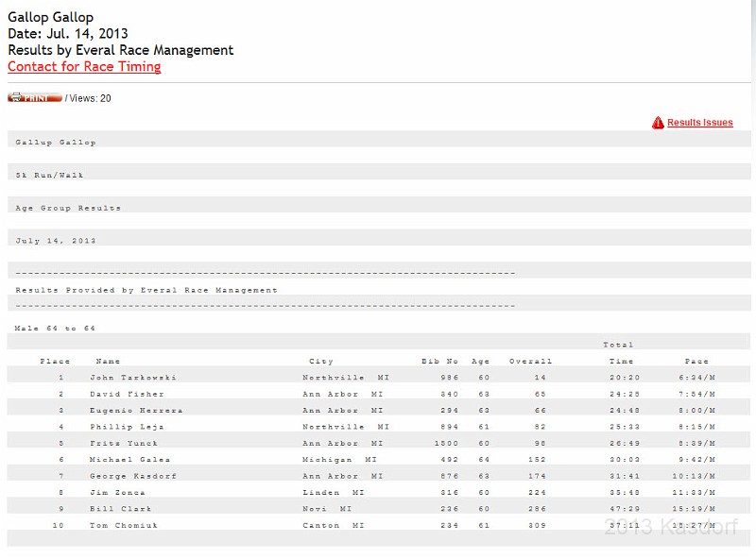Open the Results Issues link
This screenshot has width=756, height=558.
699,123
